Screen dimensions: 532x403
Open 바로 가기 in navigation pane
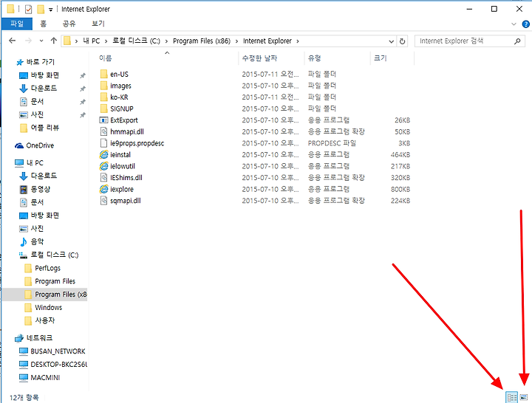40,62
